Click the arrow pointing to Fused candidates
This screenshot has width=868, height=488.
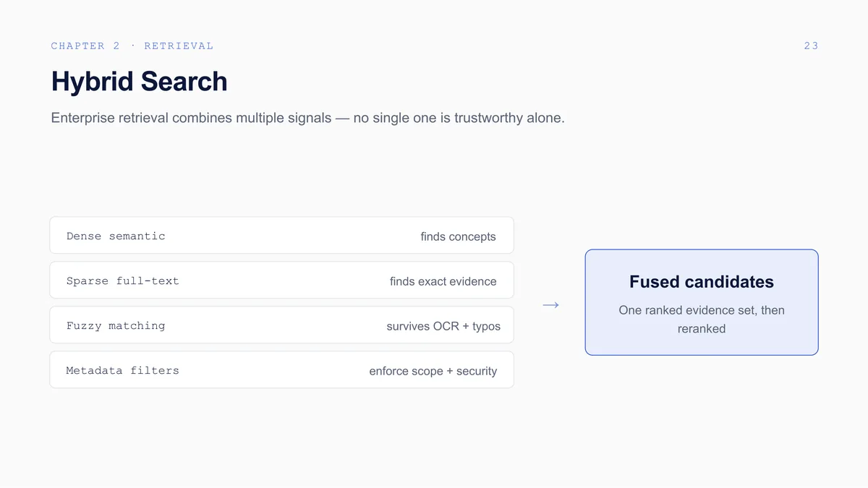[550, 305]
